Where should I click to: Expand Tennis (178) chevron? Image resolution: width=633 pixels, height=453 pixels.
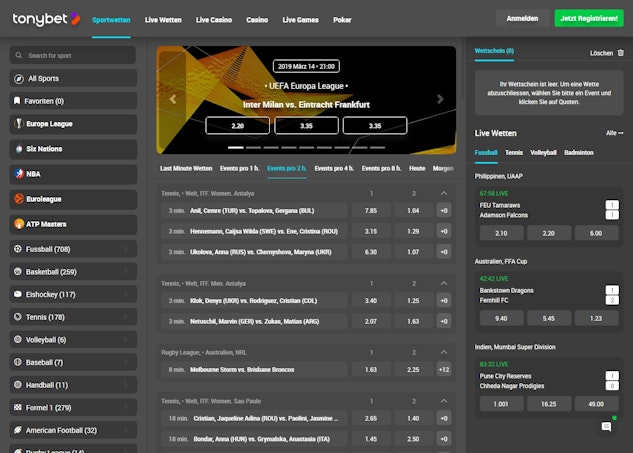coord(126,317)
